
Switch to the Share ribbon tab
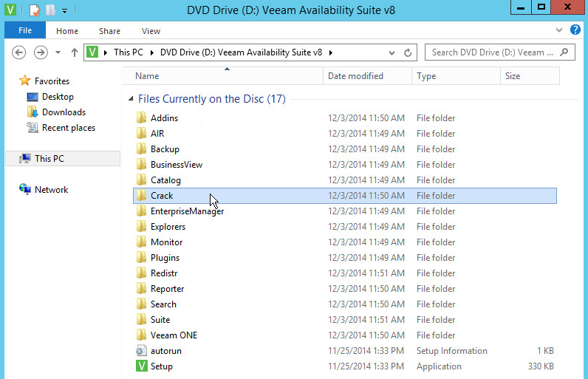pos(109,31)
